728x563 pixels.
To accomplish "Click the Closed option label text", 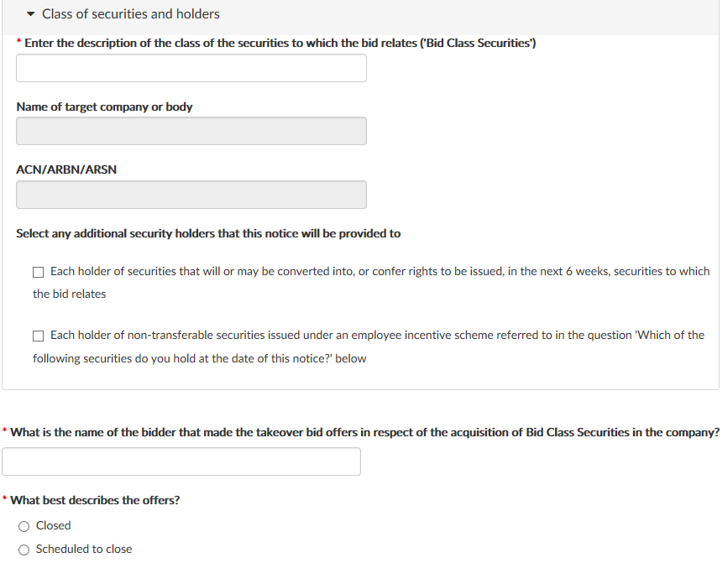I will tap(54, 525).
